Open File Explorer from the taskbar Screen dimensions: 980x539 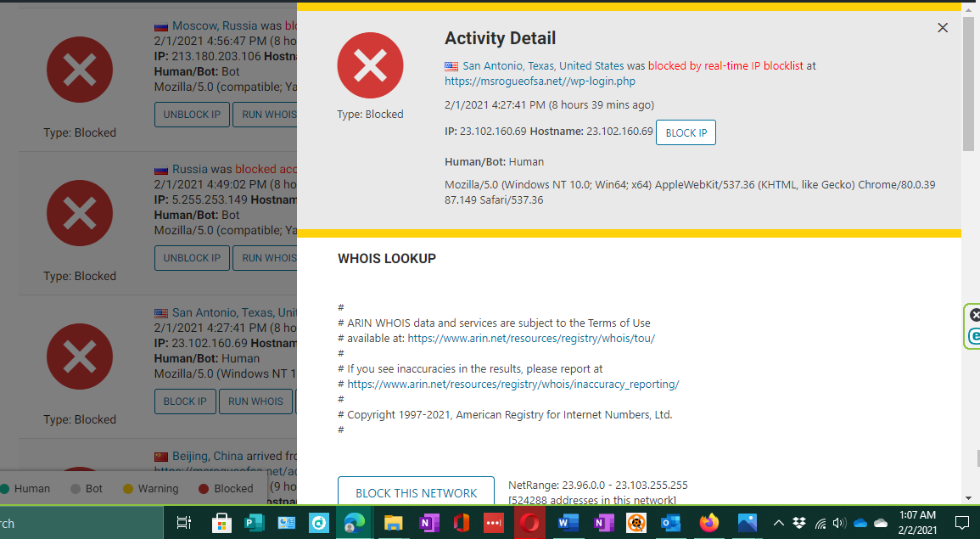tap(393, 523)
